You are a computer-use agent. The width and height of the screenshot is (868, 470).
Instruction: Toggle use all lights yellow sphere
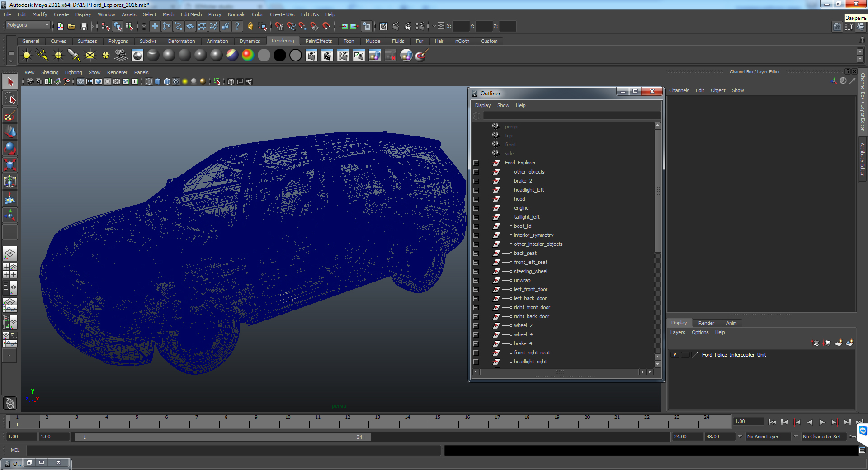(x=185, y=81)
